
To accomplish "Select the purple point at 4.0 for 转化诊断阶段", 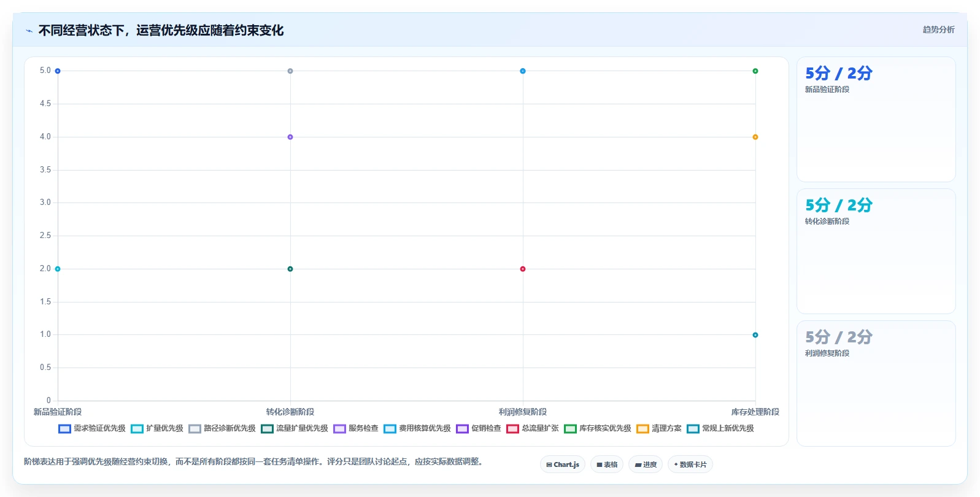I will pyautogui.click(x=290, y=137).
